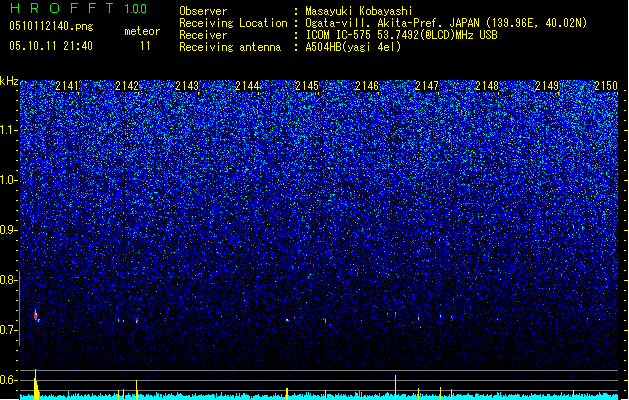Click the Receiving Location label
The height and width of the screenshot is (400, 629).
point(233,23)
